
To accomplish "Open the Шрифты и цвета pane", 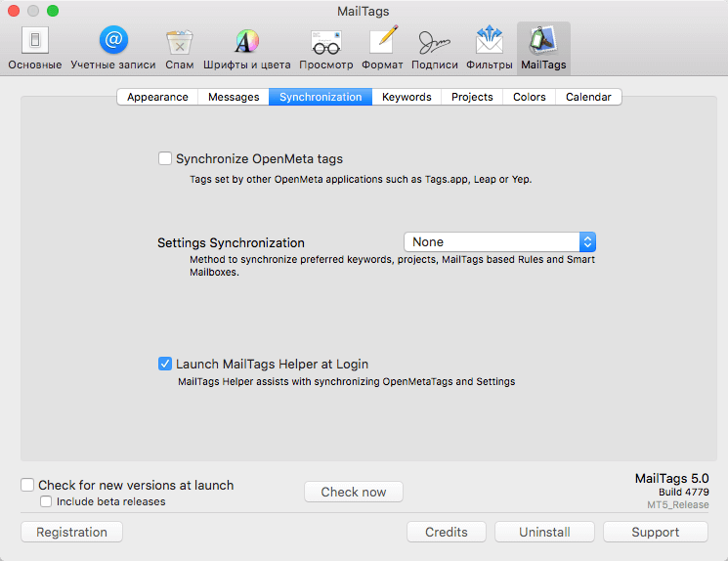I will coord(246,48).
